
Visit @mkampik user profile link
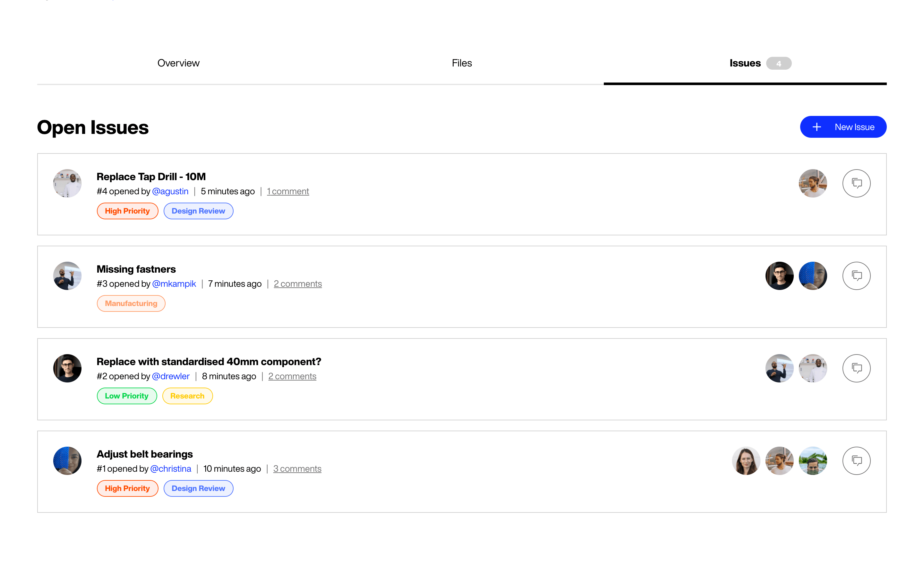tap(174, 284)
